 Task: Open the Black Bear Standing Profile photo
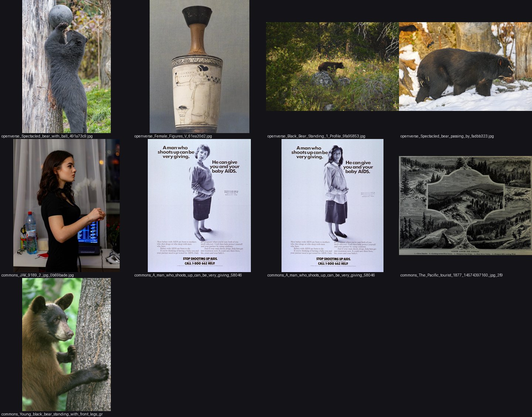(332, 67)
